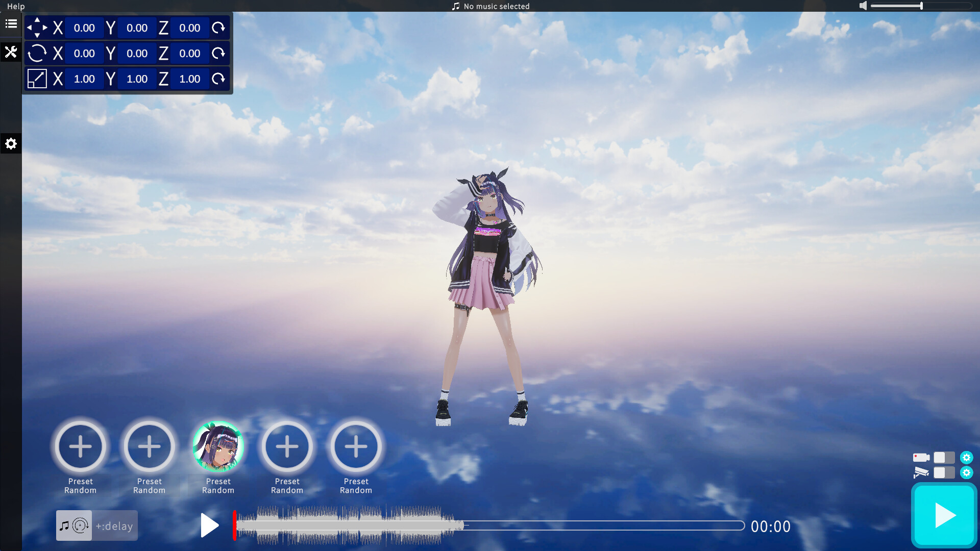Open the wrench and screwdriver tools panel

(x=11, y=52)
